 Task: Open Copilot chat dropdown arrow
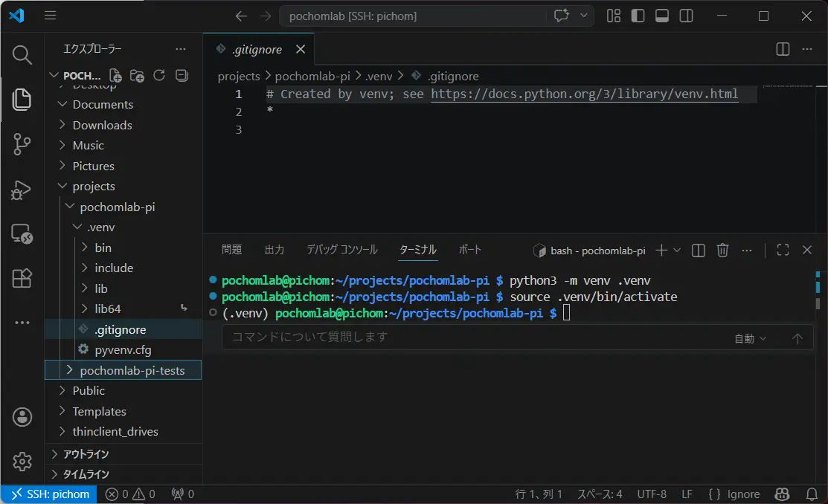tap(583, 16)
